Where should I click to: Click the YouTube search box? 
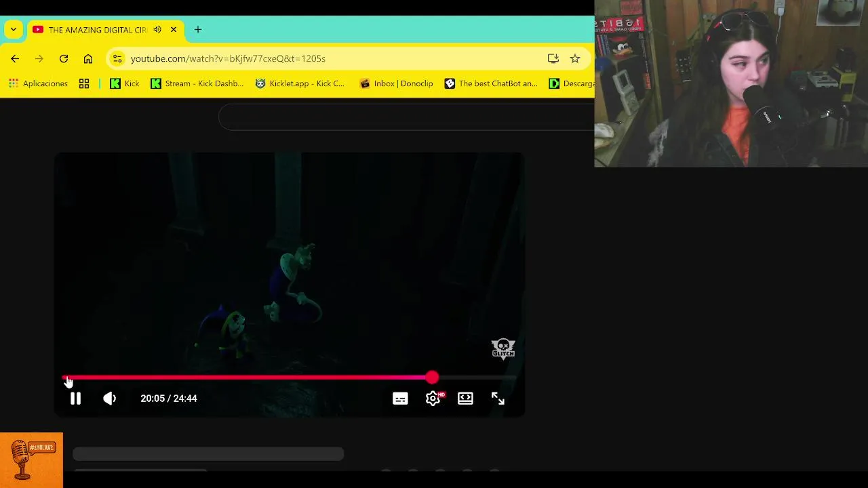point(407,117)
